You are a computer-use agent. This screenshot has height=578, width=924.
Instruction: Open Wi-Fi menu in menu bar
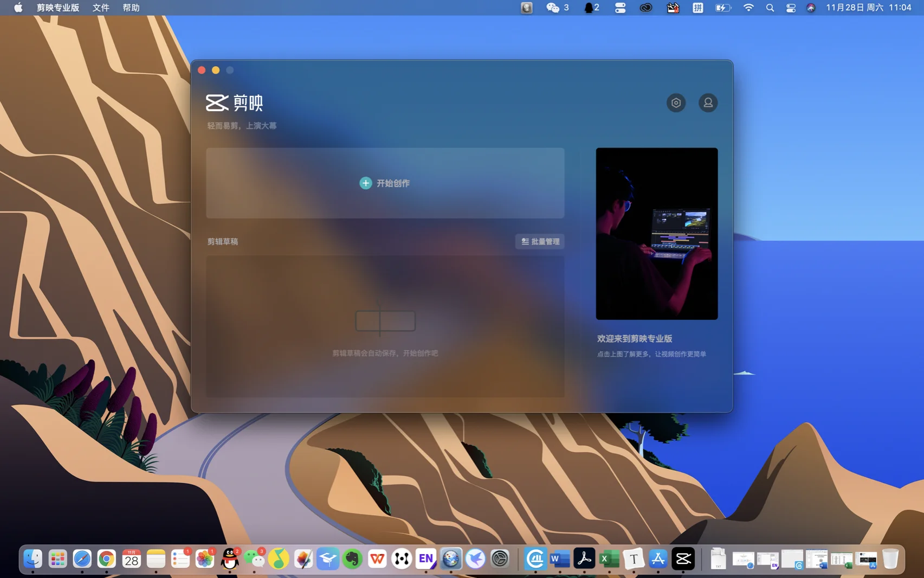coord(748,8)
